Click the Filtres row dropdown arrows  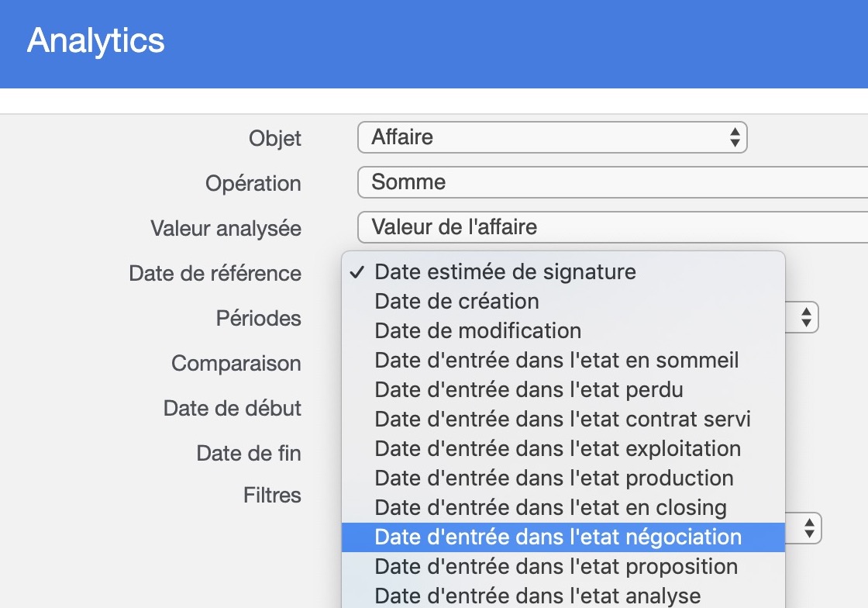tap(809, 529)
